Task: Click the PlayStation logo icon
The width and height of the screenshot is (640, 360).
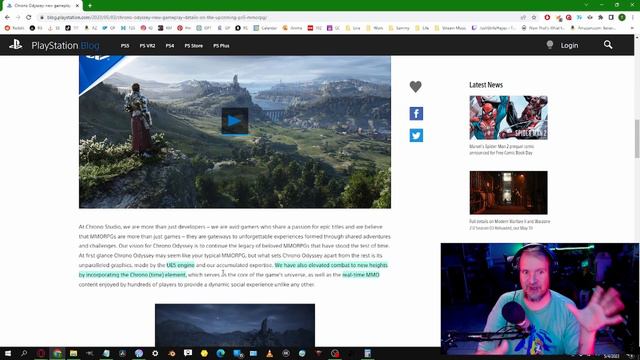Action: [16, 44]
